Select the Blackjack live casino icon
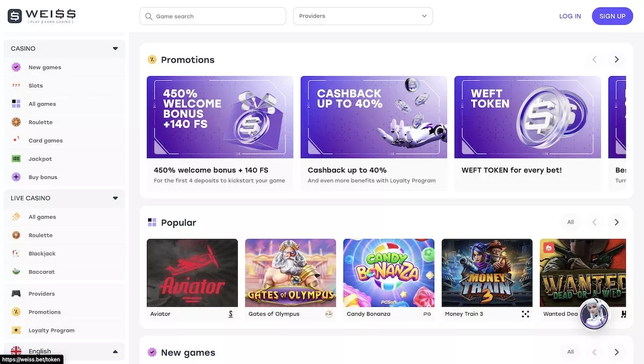This screenshot has width=644, height=364. click(16, 253)
